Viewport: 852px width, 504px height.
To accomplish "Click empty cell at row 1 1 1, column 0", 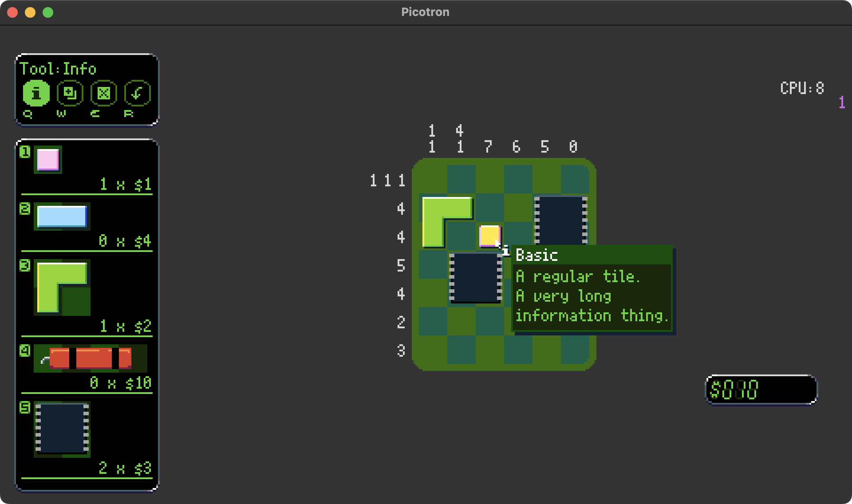I will coord(575,179).
